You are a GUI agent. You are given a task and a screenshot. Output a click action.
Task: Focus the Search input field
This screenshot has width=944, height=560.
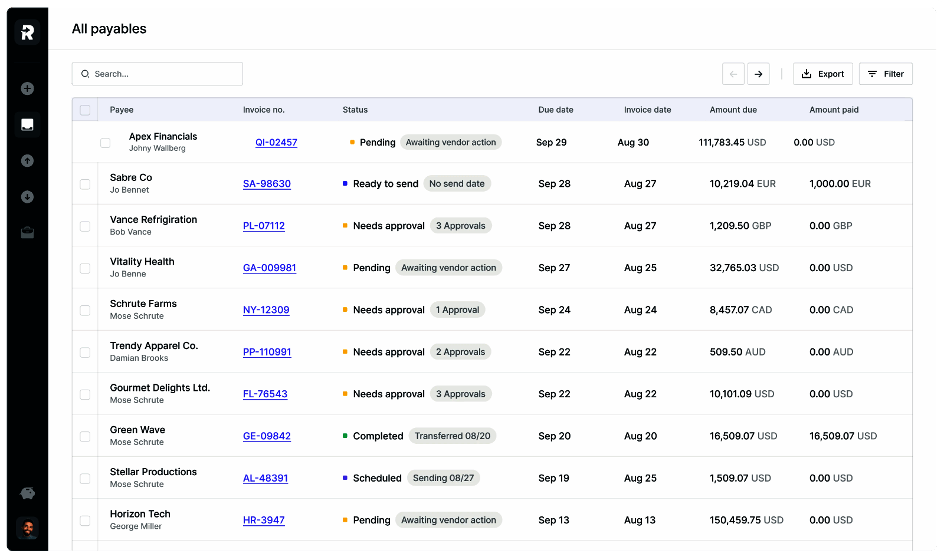point(158,74)
